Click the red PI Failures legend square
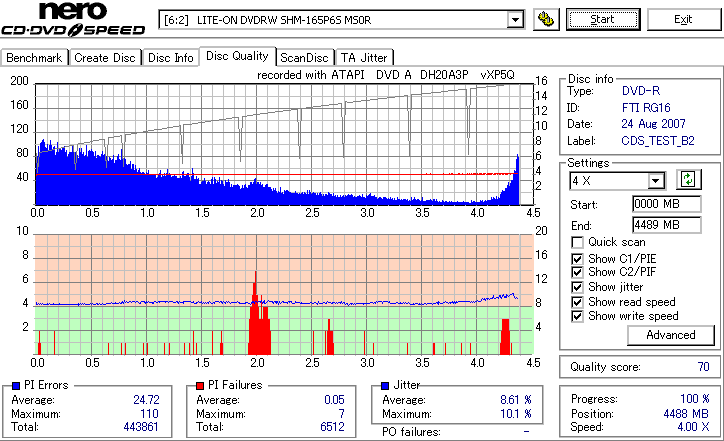This screenshot has height=441, width=724. pos(200,385)
